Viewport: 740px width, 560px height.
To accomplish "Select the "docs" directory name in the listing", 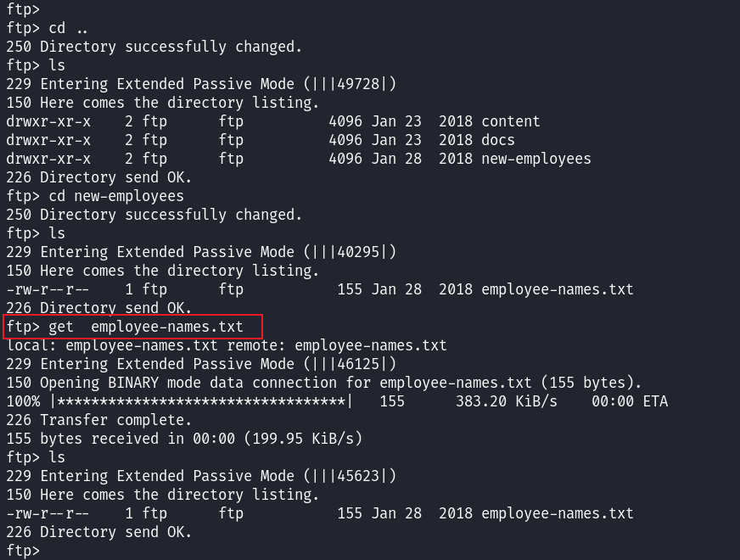I will click(x=497, y=140).
